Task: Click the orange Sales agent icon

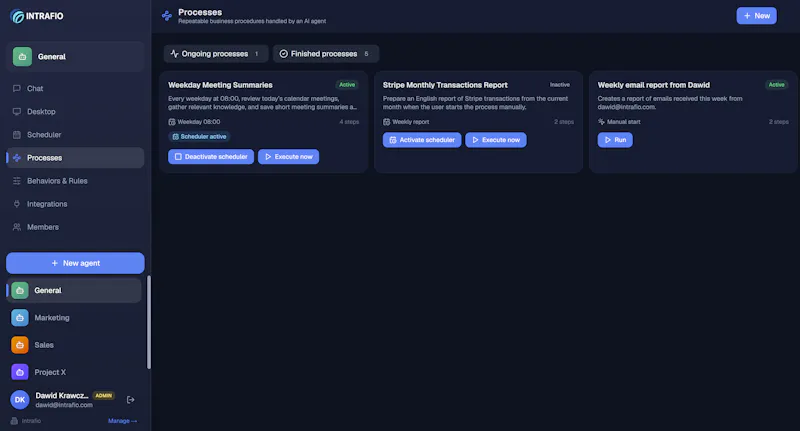Action: tap(20, 345)
